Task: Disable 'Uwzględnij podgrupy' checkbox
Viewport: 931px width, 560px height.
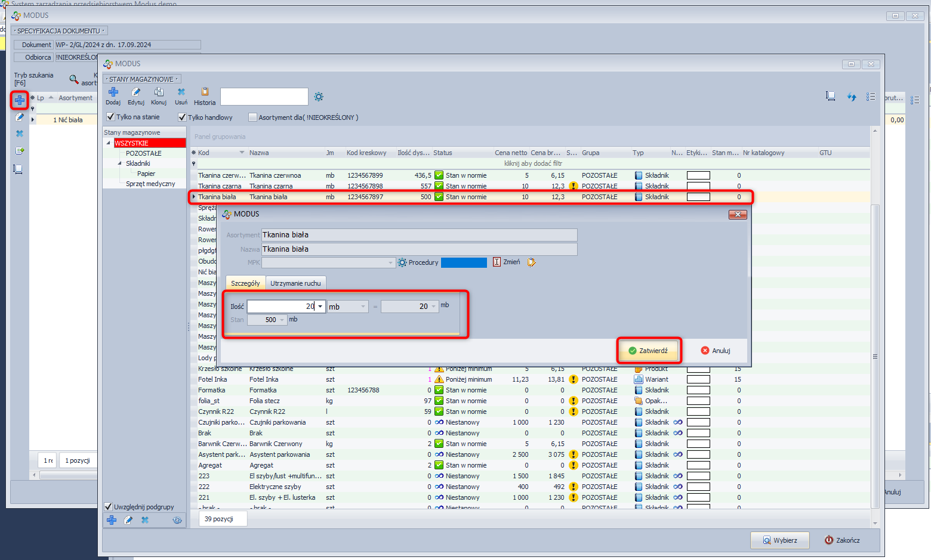Action: click(x=109, y=506)
